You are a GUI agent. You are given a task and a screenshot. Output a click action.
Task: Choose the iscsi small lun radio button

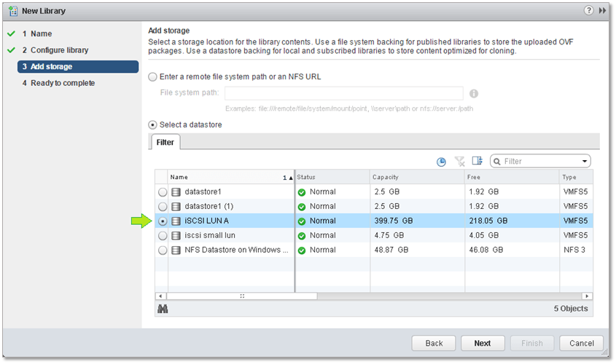[x=163, y=236]
